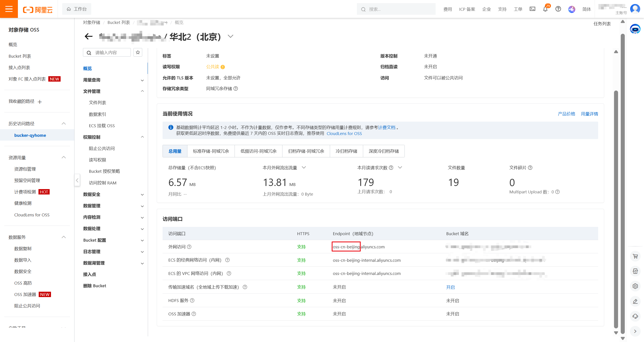644x342 pixels.
Task: Open the notifications bell
Action: tap(545, 9)
